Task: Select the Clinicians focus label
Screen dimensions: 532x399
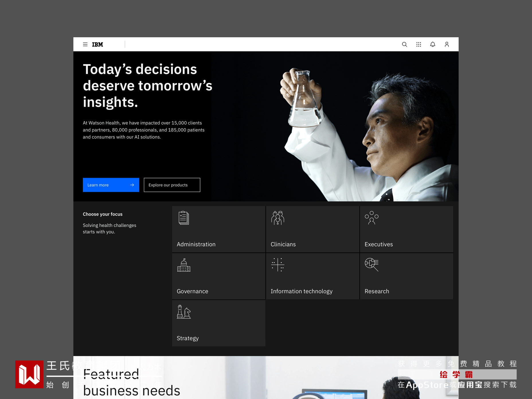Action: pos(283,244)
